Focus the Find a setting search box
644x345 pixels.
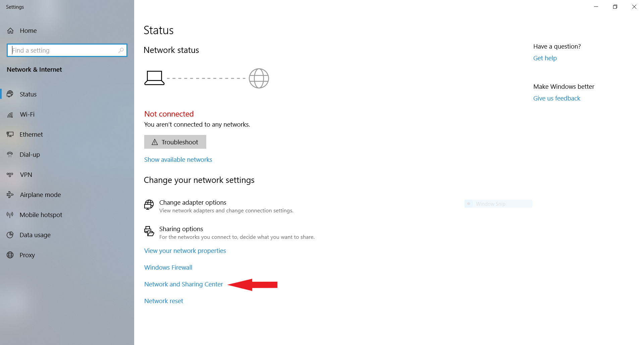(x=67, y=50)
